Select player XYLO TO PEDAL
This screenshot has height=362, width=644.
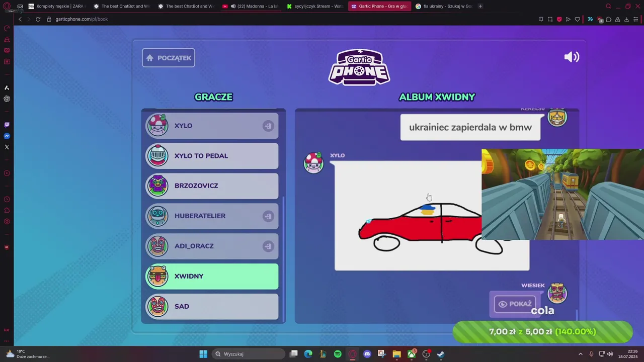[212, 156]
